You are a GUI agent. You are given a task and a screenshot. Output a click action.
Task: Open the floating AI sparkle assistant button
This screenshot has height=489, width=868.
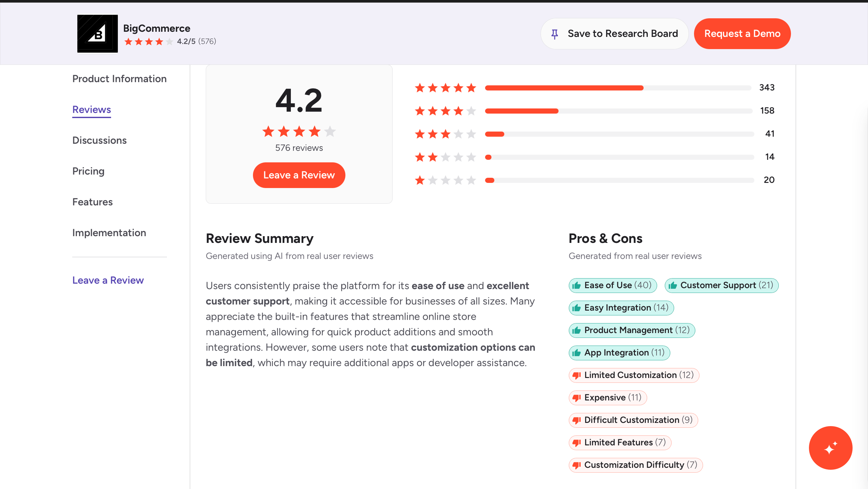[x=830, y=448]
